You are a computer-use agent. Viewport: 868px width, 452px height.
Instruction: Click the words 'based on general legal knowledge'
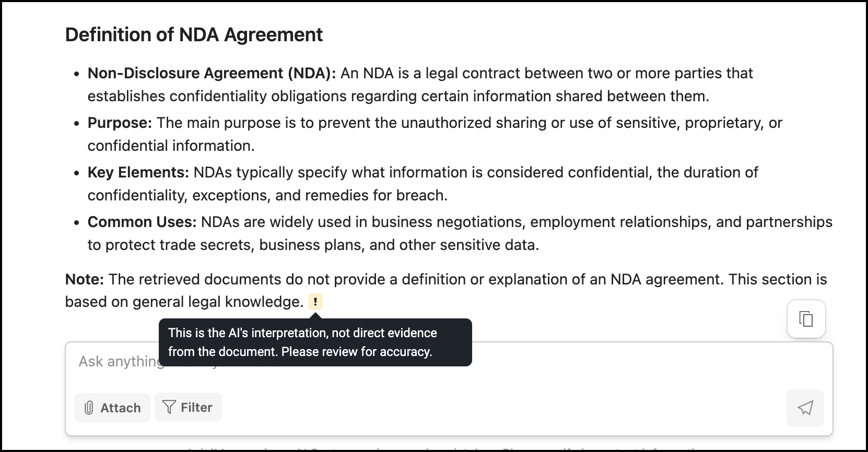[x=184, y=302]
